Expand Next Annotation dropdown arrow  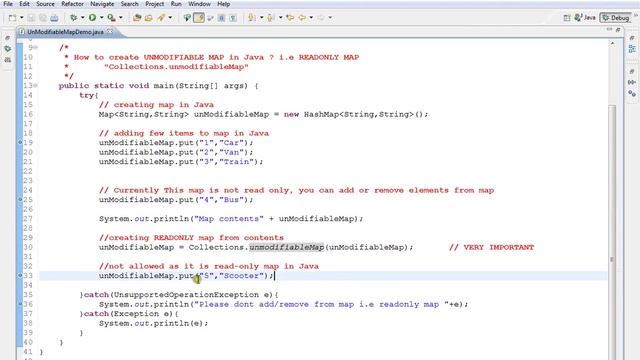[x=262, y=18]
